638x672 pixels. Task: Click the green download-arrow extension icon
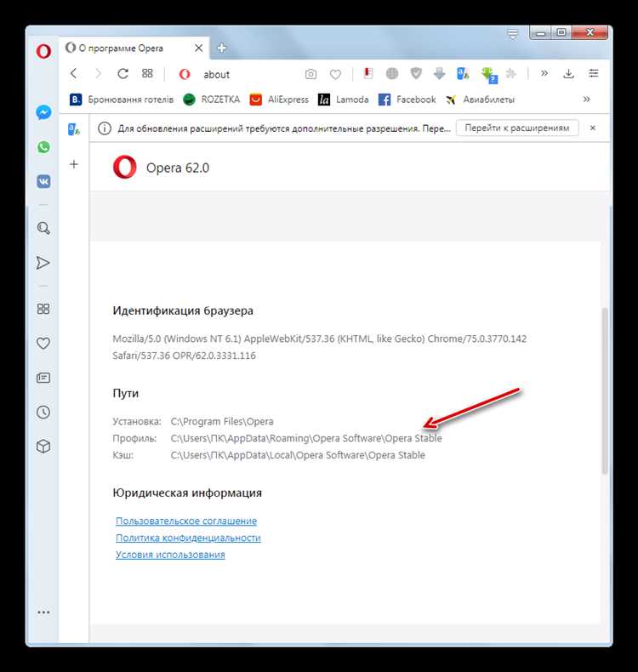tap(488, 75)
